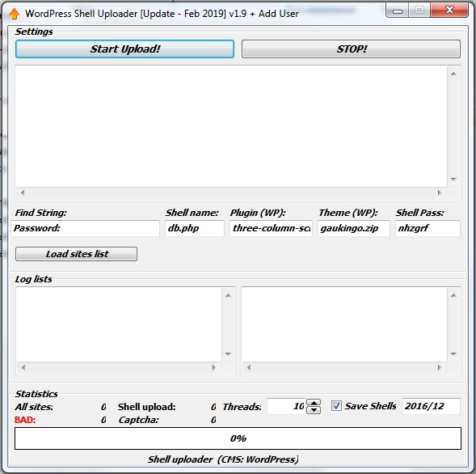Click down arrow of left log list scrollbar
Viewport: 476px width, 474px height.
228,354
